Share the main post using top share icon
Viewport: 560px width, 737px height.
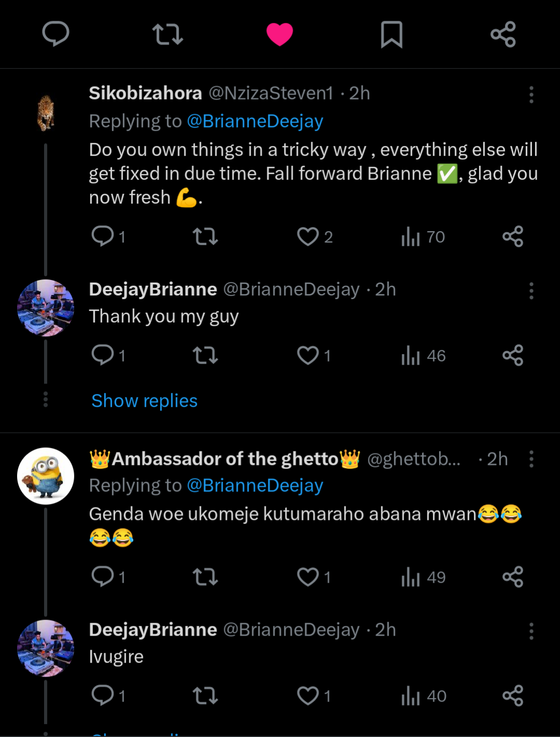point(503,35)
